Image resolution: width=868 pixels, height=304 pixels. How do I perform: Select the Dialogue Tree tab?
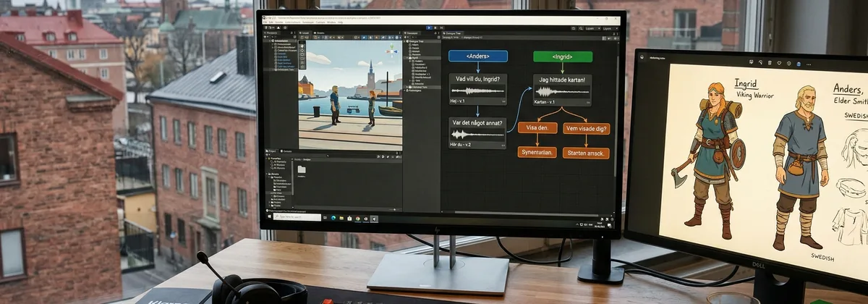tap(454, 33)
